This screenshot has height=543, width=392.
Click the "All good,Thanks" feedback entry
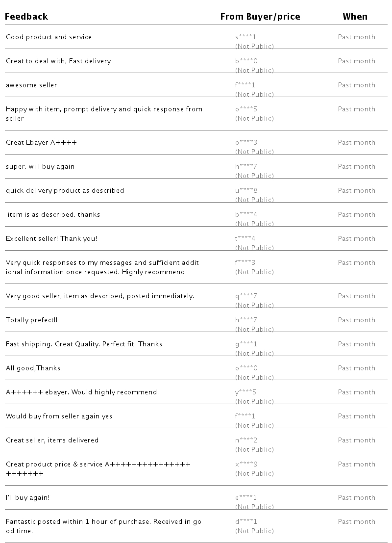coord(33,368)
